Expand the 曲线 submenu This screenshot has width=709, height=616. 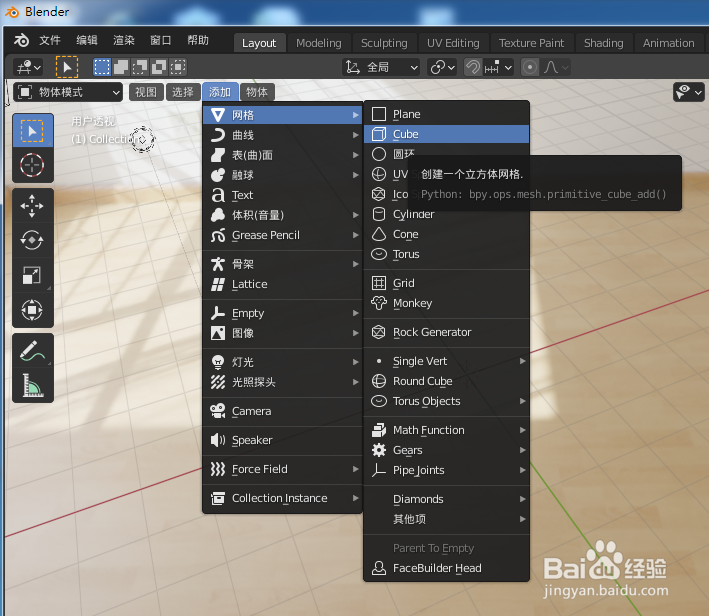(282, 135)
